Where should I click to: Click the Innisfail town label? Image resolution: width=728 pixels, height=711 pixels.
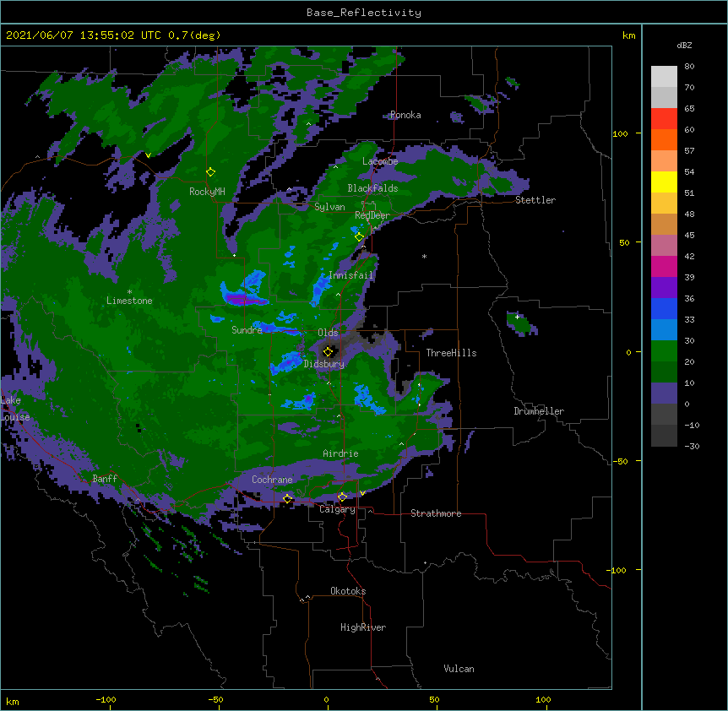(351, 275)
